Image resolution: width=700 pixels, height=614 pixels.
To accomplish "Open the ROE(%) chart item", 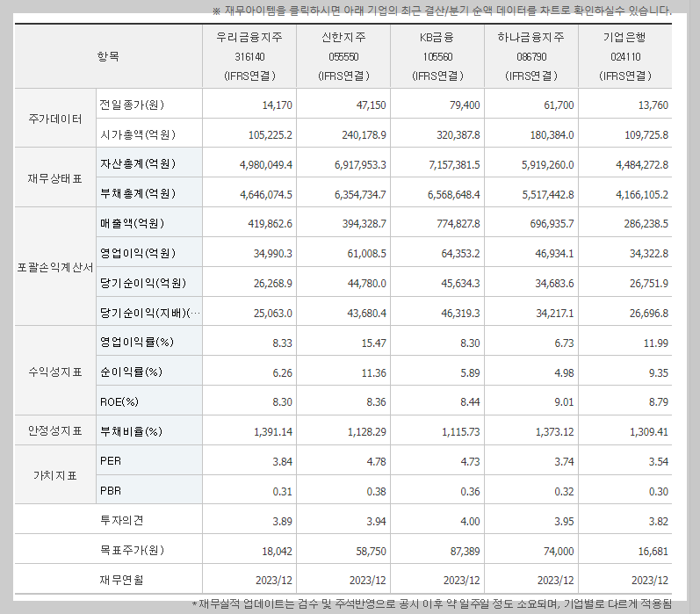I will click(x=119, y=402).
